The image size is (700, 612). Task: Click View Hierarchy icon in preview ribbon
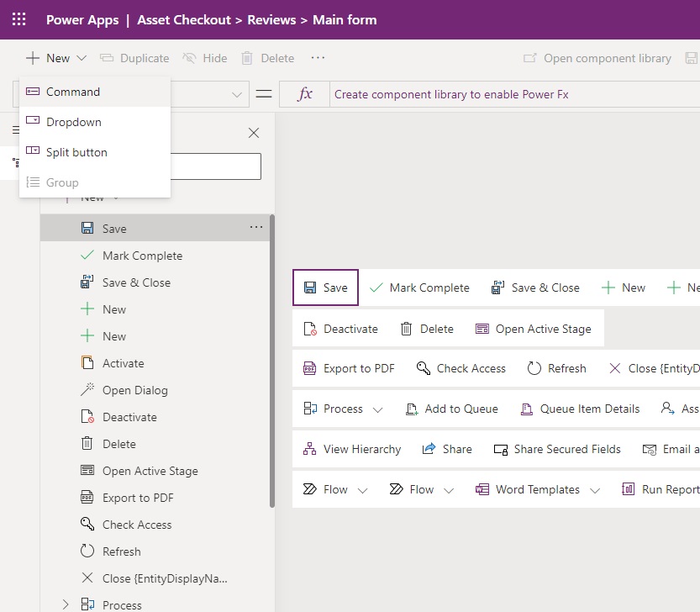[309, 449]
